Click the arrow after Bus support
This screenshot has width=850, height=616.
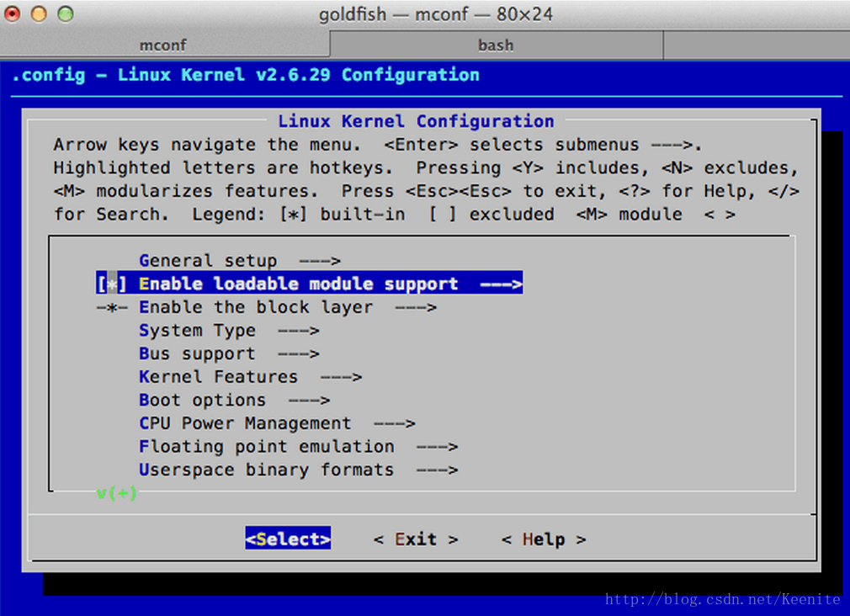(299, 354)
